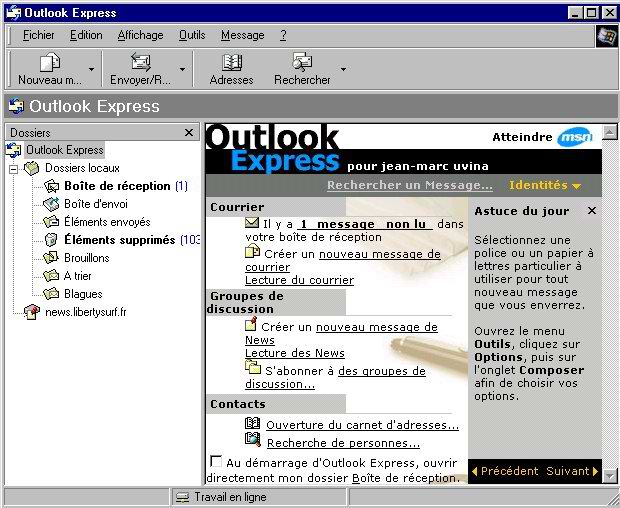Enable opening the inbox at startup checkbox
The height and width of the screenshot is (508, 620).
point(216,461)
